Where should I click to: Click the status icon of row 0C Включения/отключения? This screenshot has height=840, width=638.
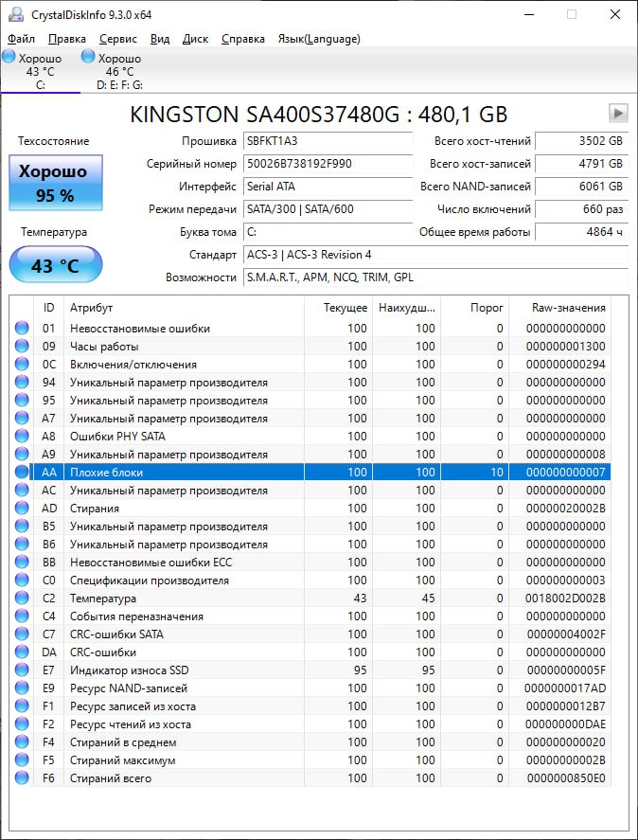point(22,365)
